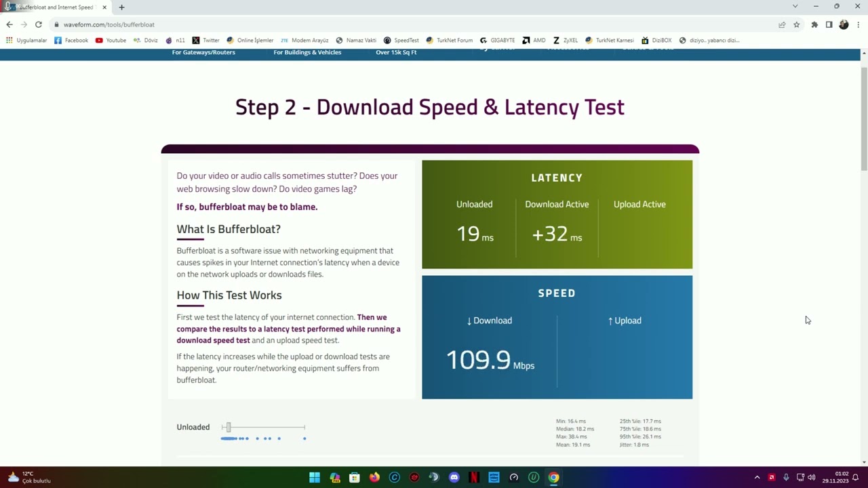Open the Uygulamalar apps bookmark
This screenshot has height=488, width=868.
[27, 40]
